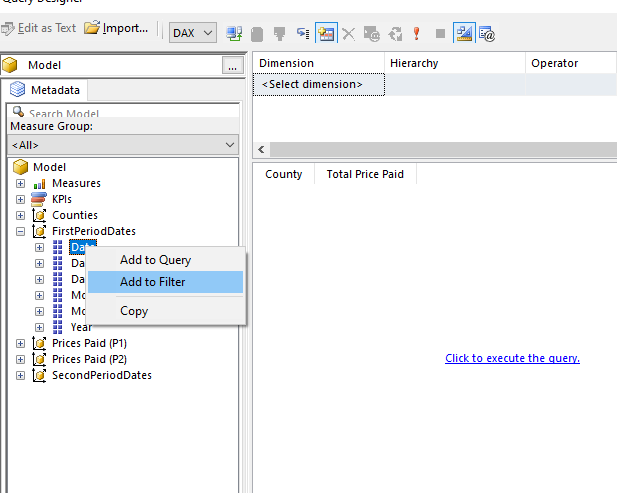Click the Measures bar-chart icon in tree
This screenshot has width=617, height=493.
40,183
